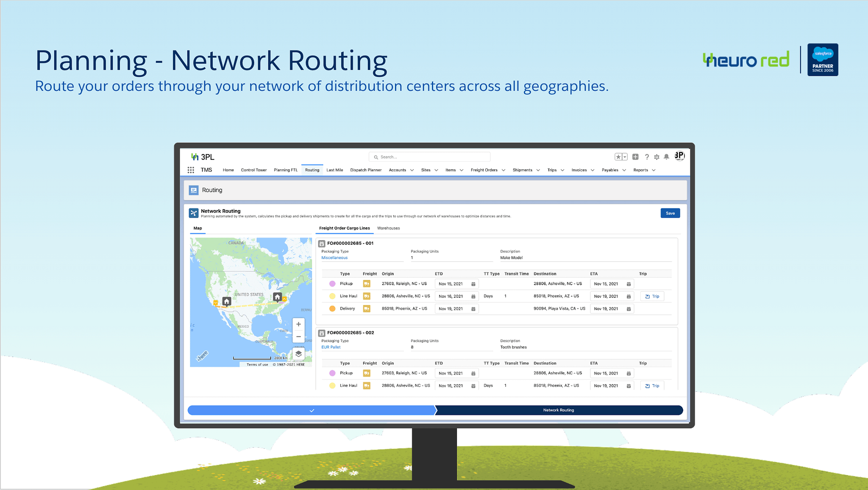Open the App Launcher grid icon
This screenshot has width=868, height=490.
coord(191,170)
